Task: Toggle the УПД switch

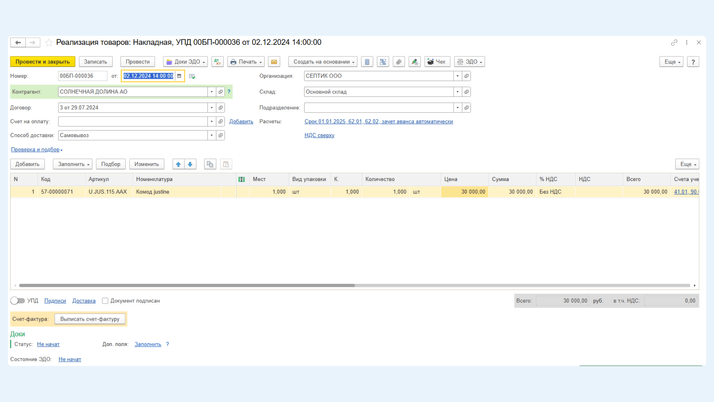Action: pyautogui.click(x=18, y=301)
